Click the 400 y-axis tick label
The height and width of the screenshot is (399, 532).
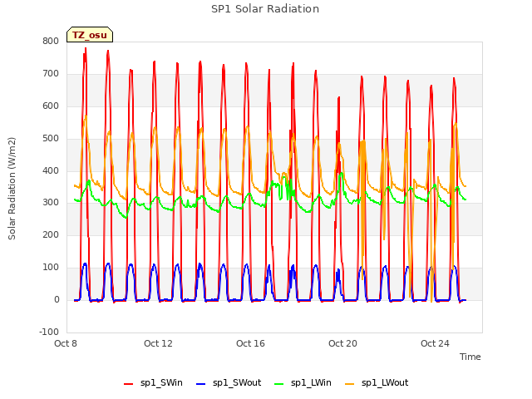click(51, 170)
